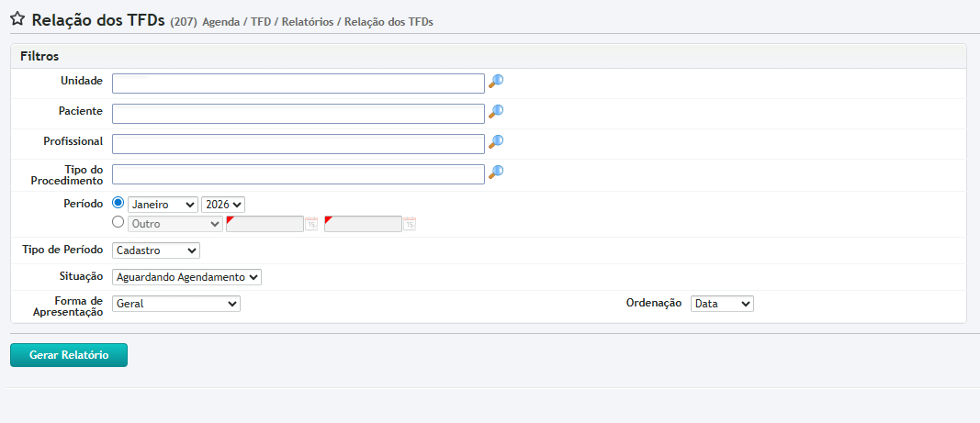Open Situação Aguardando Agendamento dropdown
Image resolution: width=980 pixels, height=423 pixels.
click(x=186, y=276)
